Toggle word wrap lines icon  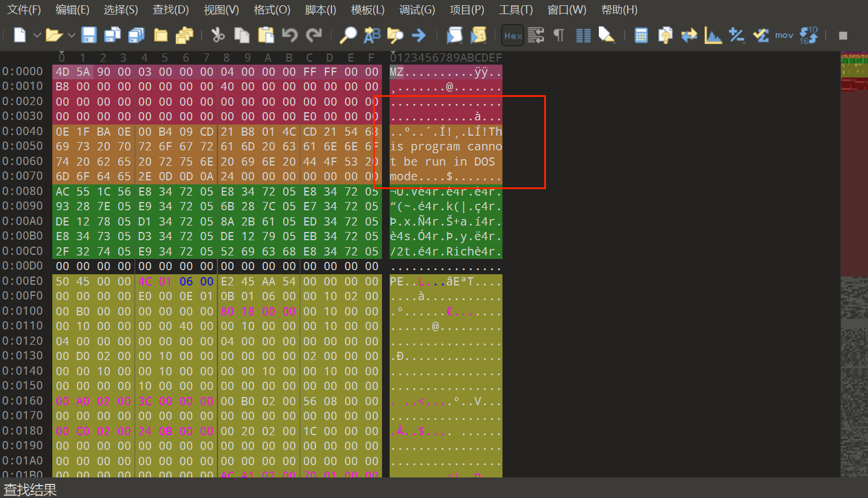coord(536,35)
